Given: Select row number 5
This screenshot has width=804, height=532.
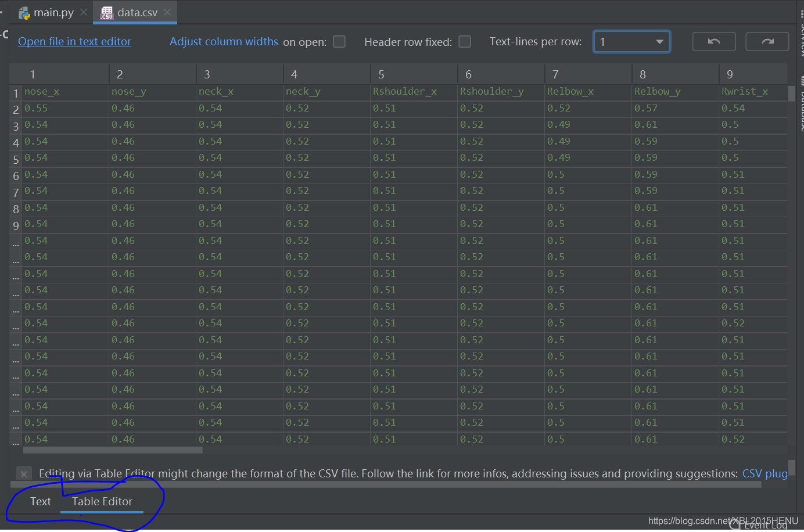Looking at the screenshot, I should [x=16, y=160].
